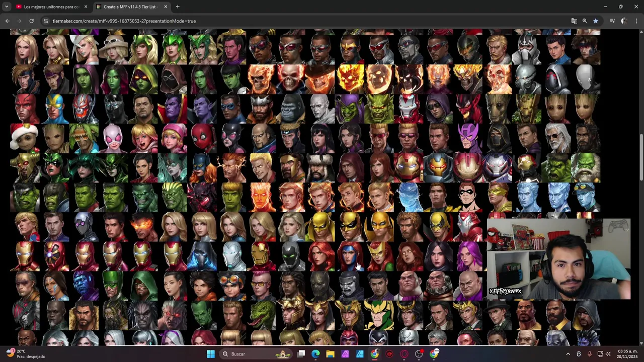Image resolution: width=644 pixels, height=362 pixels.
Task: Launch Microsoft Edge from the taskbar
Action: (x=315, y=354)
